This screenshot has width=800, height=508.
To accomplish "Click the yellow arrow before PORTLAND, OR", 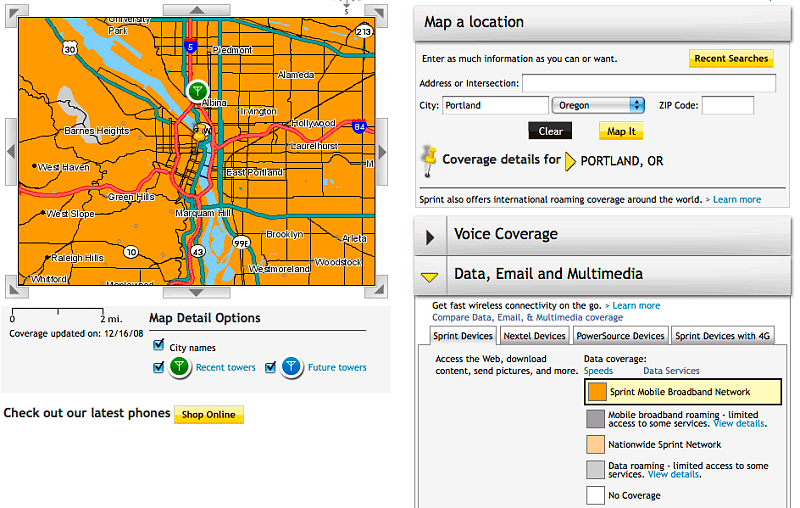I will click(570, 161).
